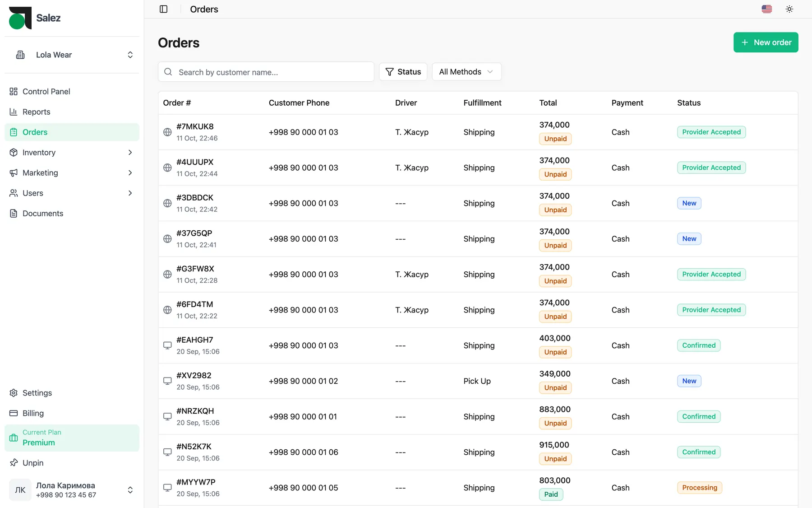Open the Documents page
Viewport: 812px width, 508px height.
(x=72, y=214)
